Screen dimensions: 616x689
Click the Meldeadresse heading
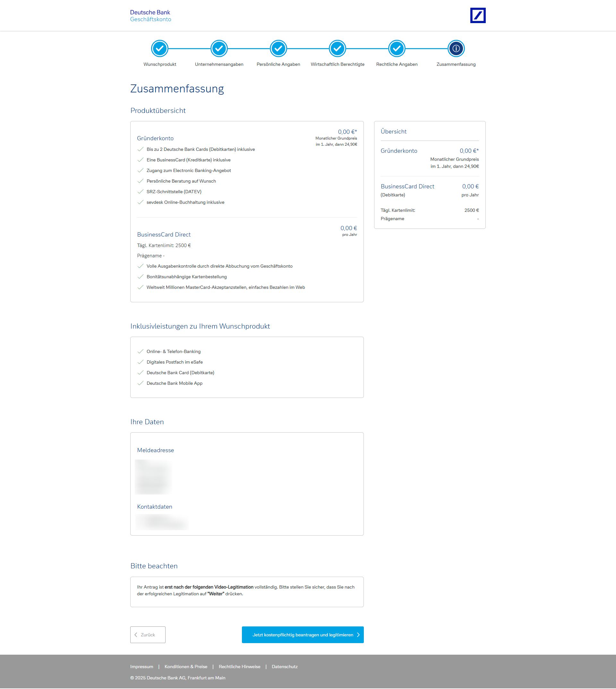coord(155,450)
